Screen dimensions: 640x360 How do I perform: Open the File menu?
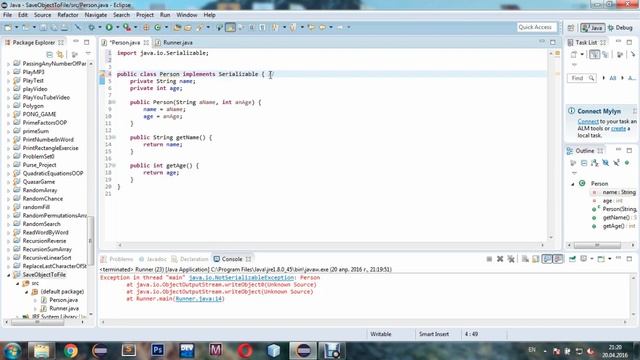click(7, 15)
